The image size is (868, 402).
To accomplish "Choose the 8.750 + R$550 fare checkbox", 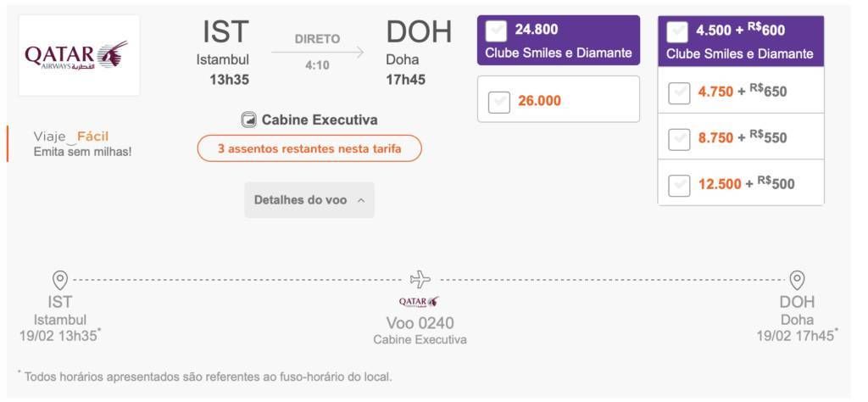I will pos(679,140).
